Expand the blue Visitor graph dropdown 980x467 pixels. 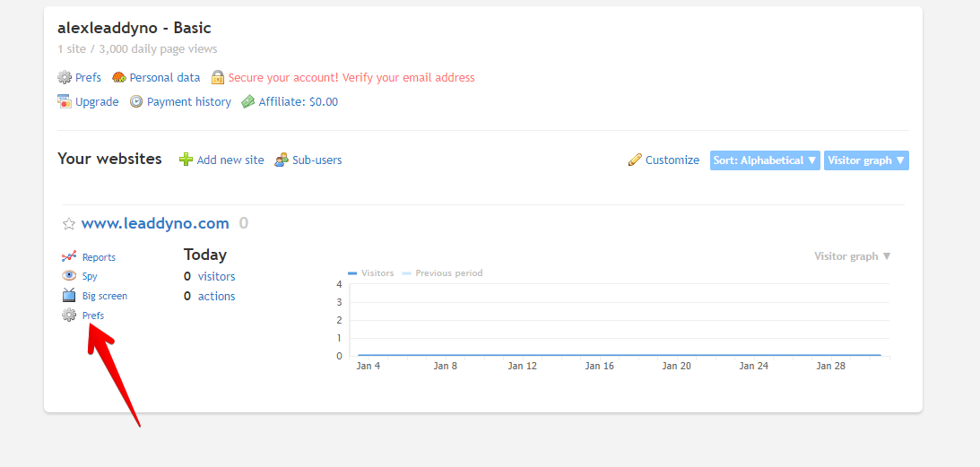866,160
